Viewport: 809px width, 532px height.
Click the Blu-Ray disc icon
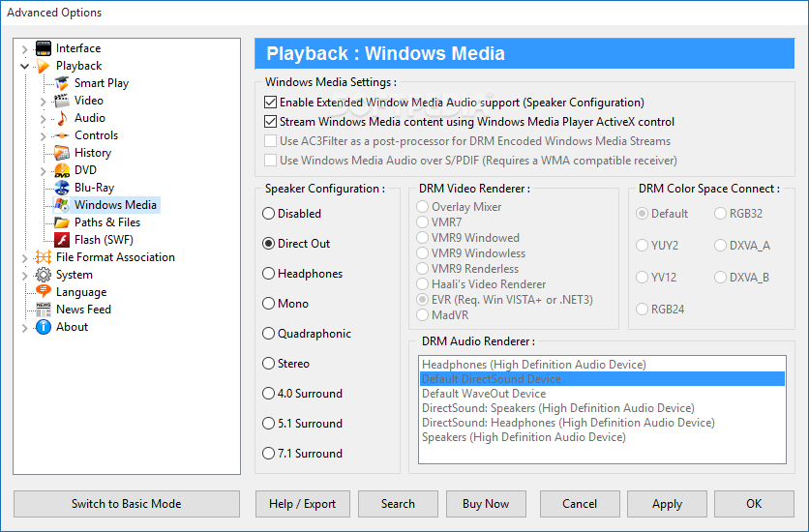click(62, 188)
